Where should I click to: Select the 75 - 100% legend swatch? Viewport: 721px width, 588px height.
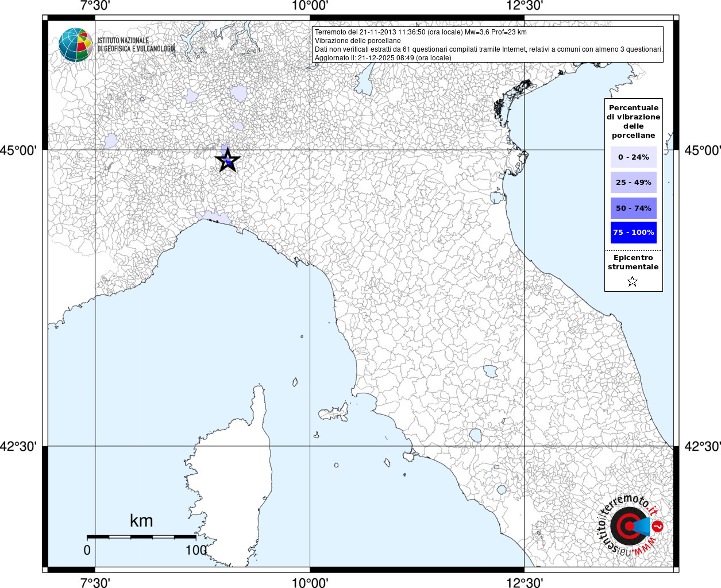pyautogui.click(x=634, y=232)
